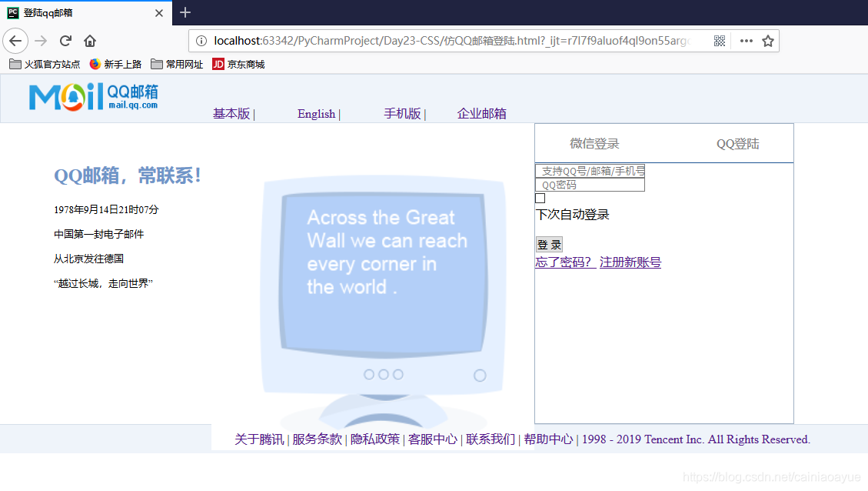Open the 京东商城 JD bookmark
This screenshot has height=491, width=868.
[x=238, y=65]
